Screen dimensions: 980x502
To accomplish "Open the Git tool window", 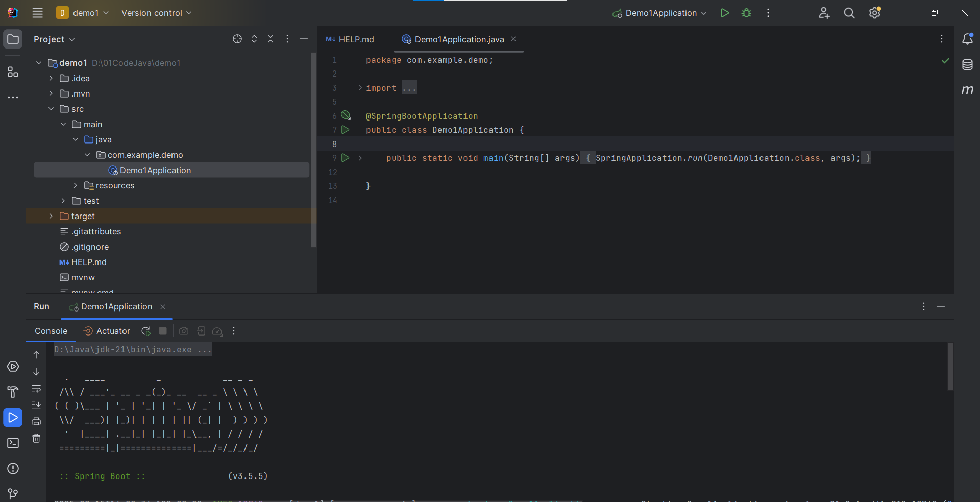I will [x=13, y=493].
